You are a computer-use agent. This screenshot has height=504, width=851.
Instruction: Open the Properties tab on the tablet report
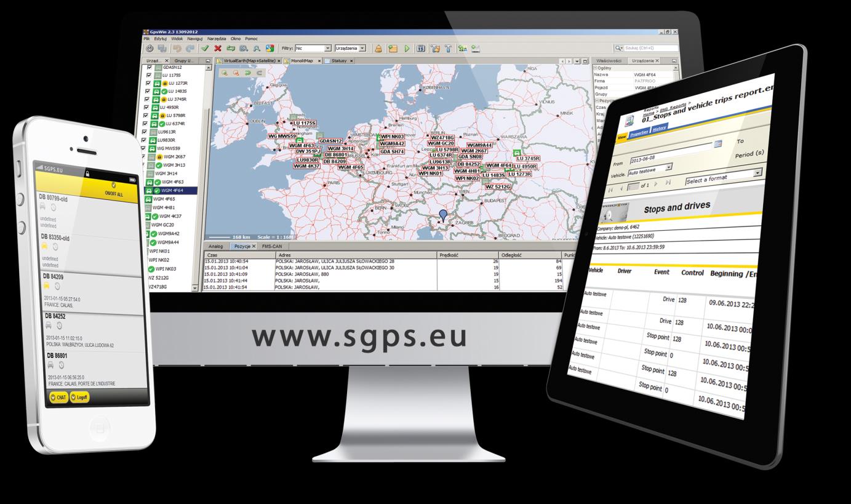pos(639,133)
